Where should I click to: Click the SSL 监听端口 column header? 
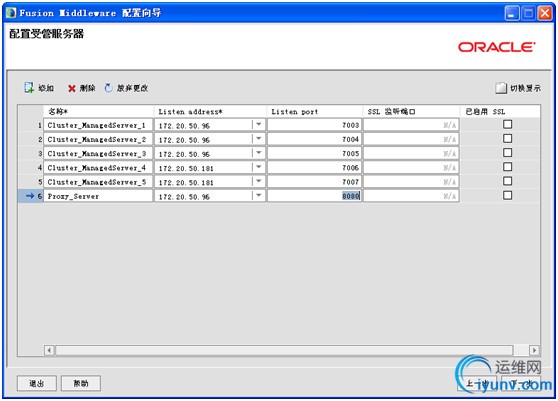411,111
